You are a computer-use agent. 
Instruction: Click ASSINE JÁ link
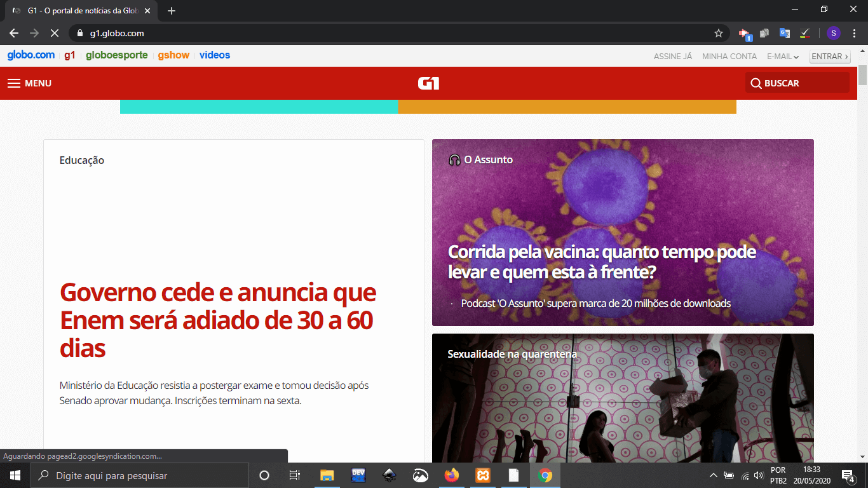click(673, 57)
